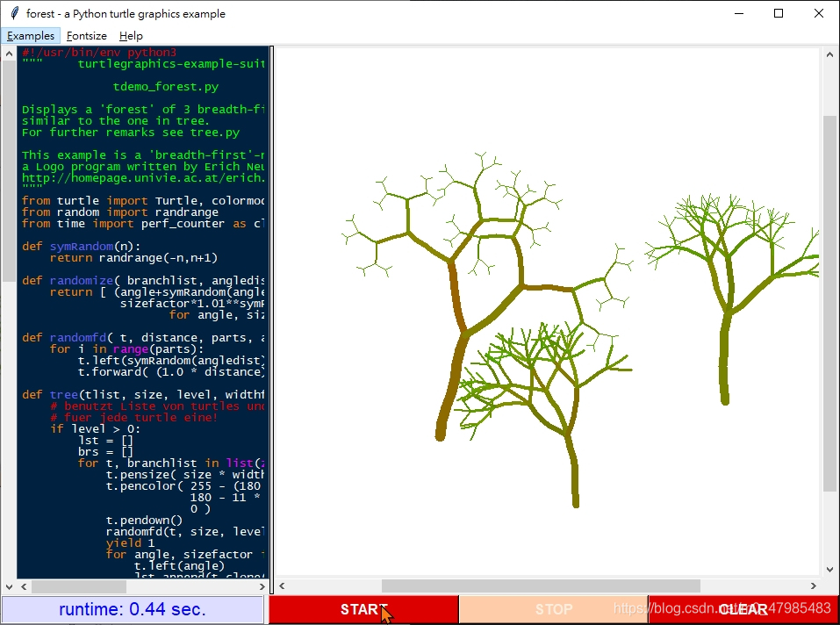Open the Fontsize menu
The height and width of the screenshot is (625, 840).
[x=86, y=35]
